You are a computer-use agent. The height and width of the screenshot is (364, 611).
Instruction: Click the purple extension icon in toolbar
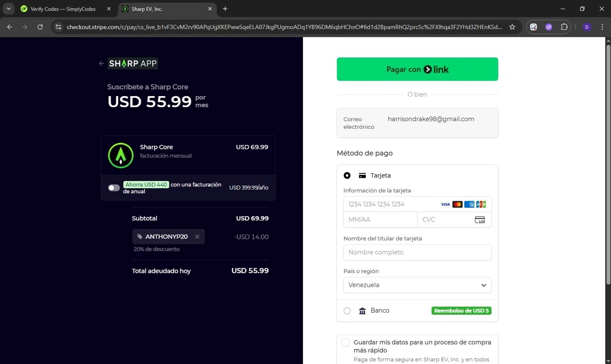click(549, 27)
